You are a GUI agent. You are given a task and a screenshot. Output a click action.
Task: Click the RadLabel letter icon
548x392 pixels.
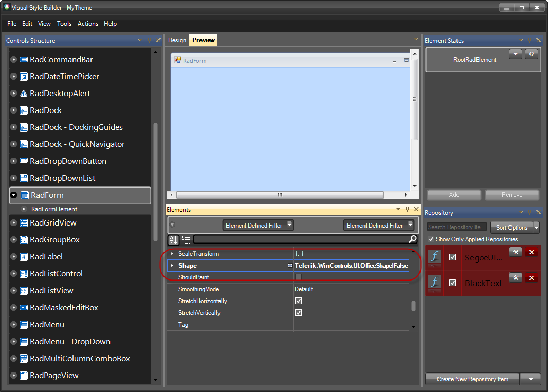(24, 257)
